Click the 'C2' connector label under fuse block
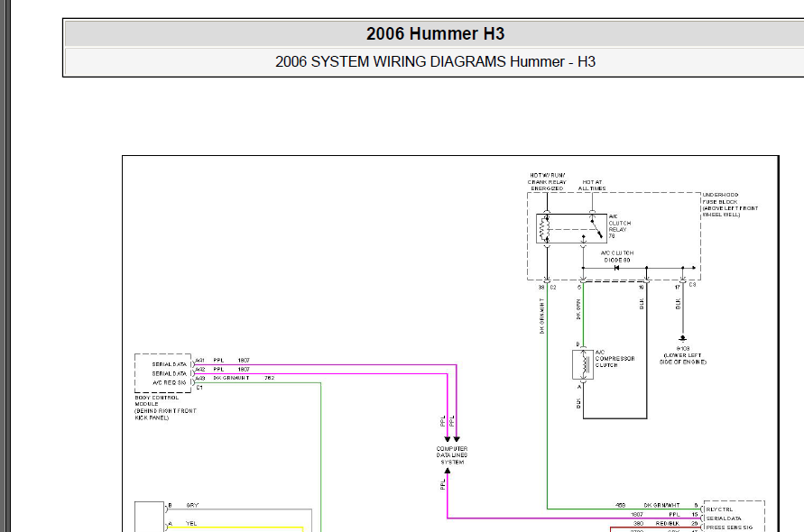The height and width of the screenshot is (532, 804). pyautogui.click(x=553, y=287)
